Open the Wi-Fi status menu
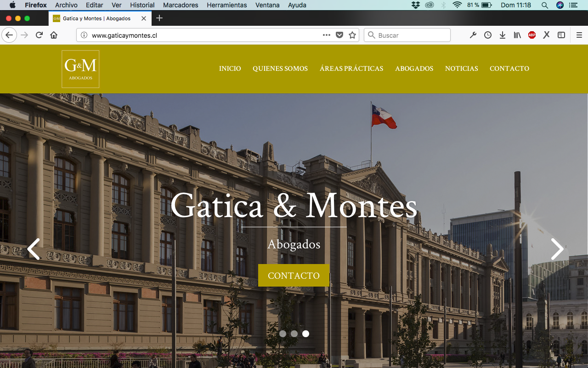 click(457, 5)
